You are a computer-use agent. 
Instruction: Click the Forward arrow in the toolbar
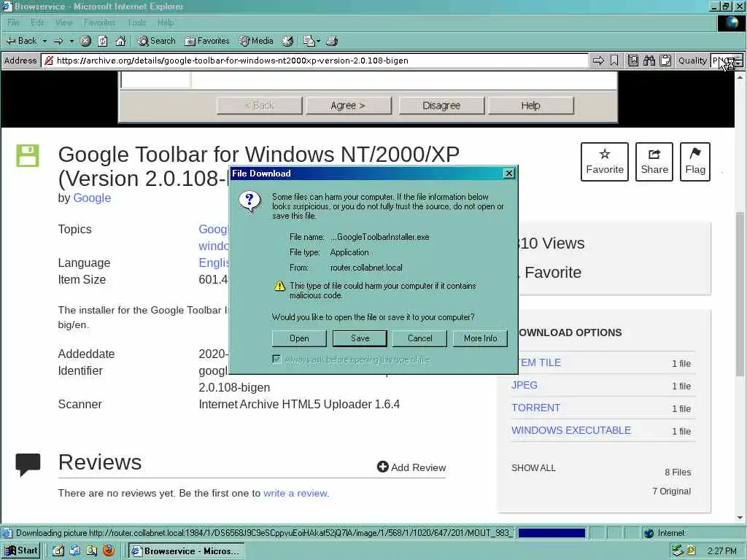58,41
